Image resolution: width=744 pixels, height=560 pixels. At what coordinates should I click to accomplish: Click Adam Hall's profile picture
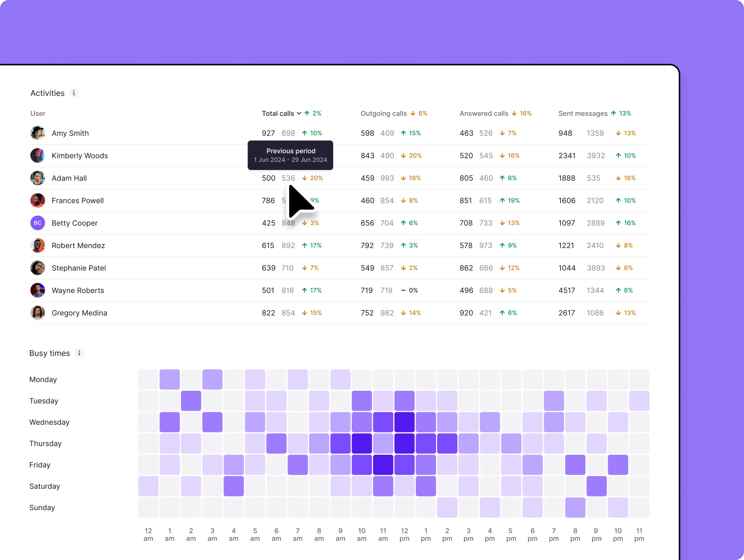37,178
